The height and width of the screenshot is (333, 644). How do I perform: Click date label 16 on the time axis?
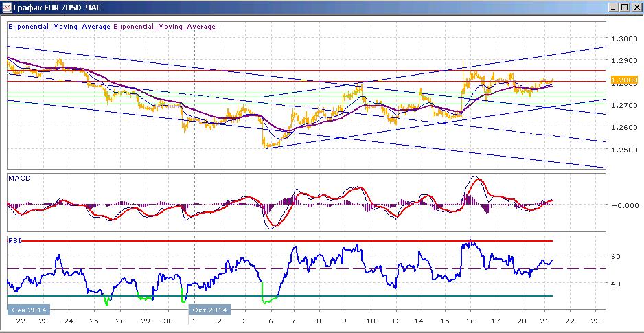coord(471,321)
